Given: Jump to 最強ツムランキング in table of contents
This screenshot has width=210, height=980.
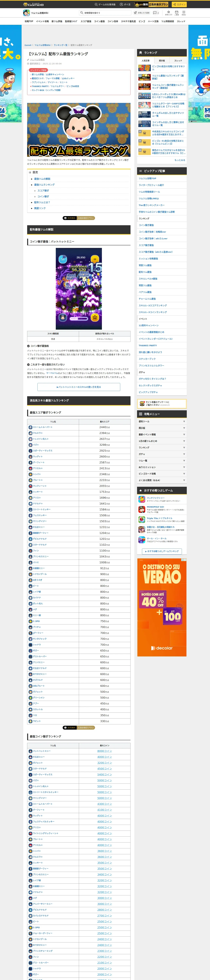Looking at the screenshot, I should 44,185.
